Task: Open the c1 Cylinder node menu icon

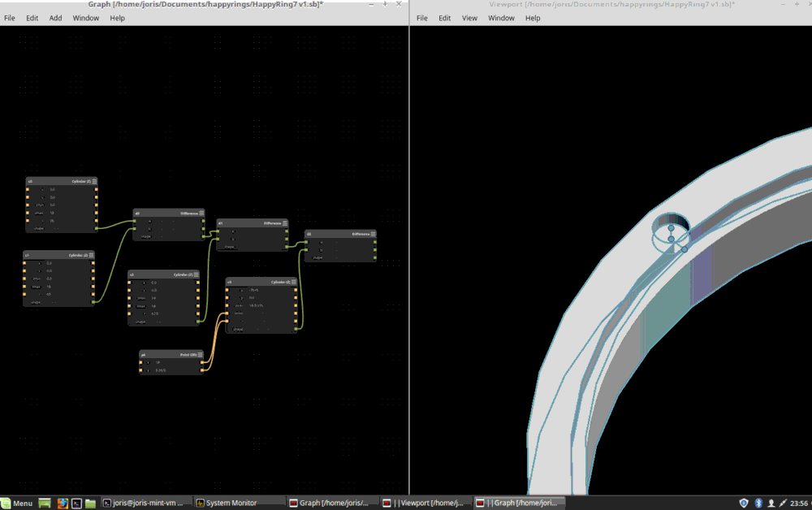Action: click(91, 255)
